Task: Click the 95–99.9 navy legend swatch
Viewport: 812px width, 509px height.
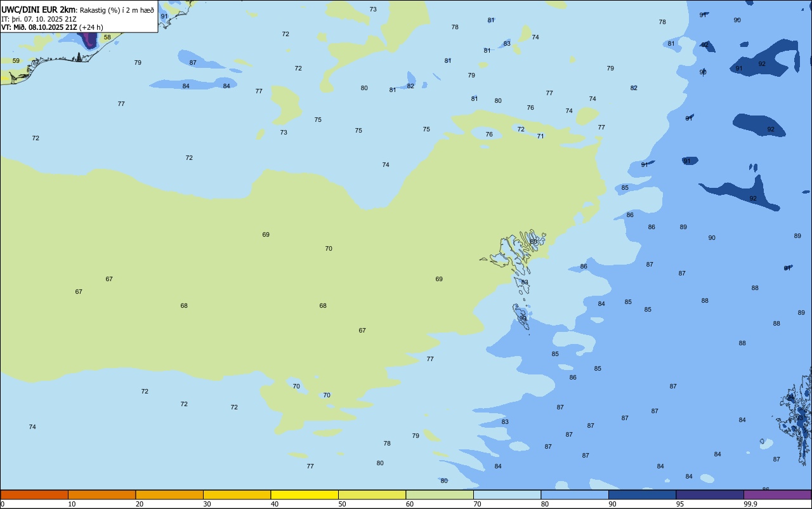Action: (x=710, y=494)
